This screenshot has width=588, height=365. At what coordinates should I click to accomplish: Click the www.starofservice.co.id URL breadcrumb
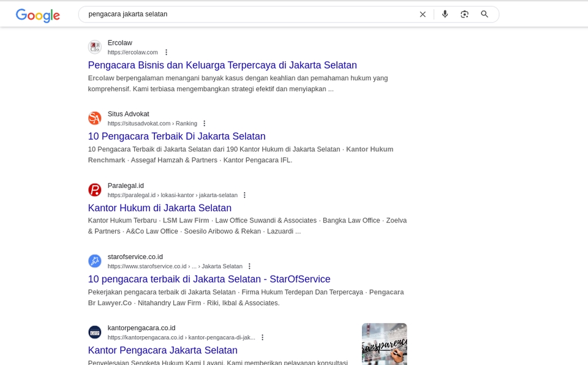175,266
